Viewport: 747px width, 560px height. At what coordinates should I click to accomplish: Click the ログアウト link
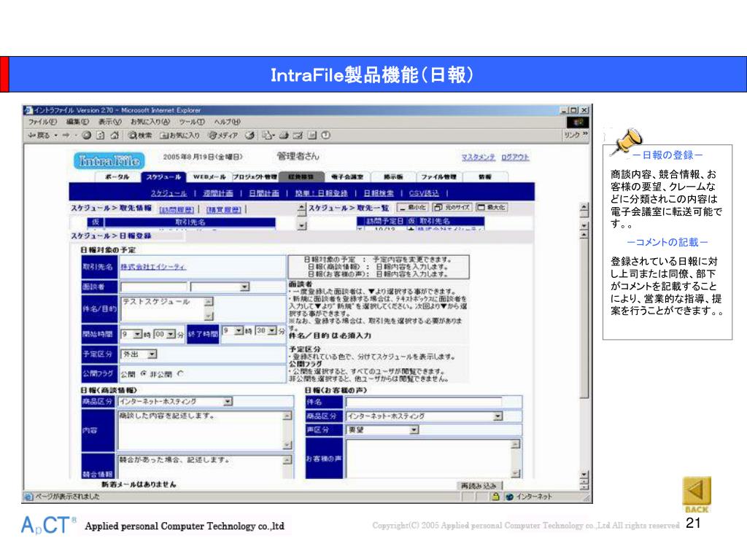tap(515, 157)
